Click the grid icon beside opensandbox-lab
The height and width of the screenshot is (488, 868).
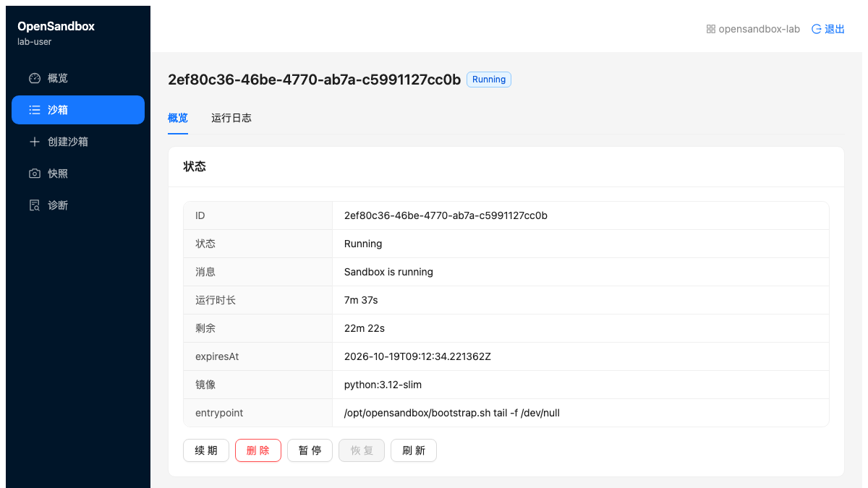click(x=711, y=29)
